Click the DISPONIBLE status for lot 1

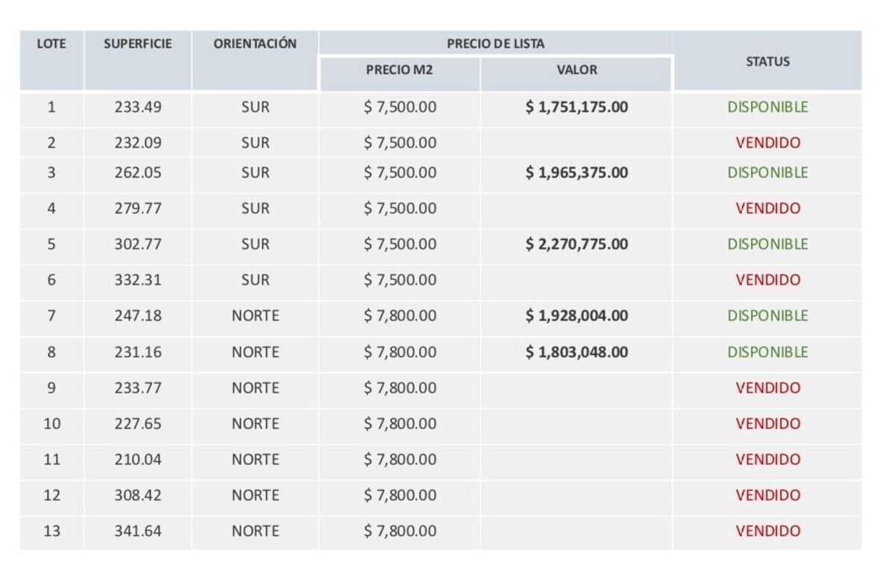(x=767, y=107)
